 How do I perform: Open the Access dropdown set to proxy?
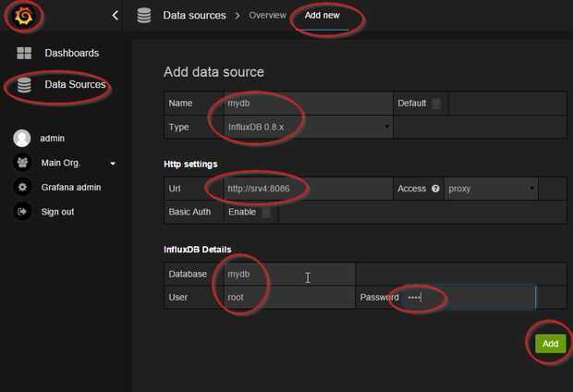point(490,189)
